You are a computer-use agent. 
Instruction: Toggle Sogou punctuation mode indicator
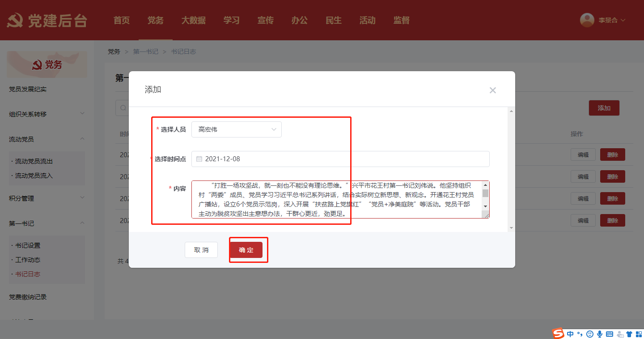(580, 334)
